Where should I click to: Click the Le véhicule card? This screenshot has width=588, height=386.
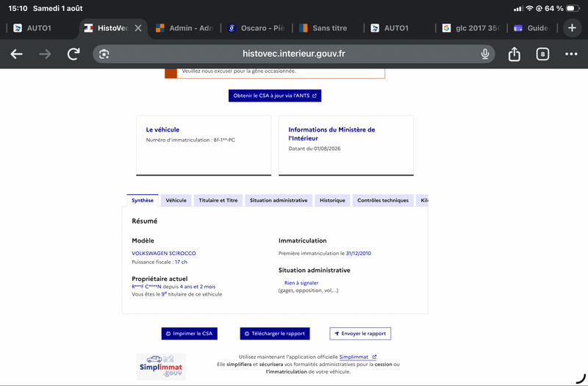[x=204, y=146]
